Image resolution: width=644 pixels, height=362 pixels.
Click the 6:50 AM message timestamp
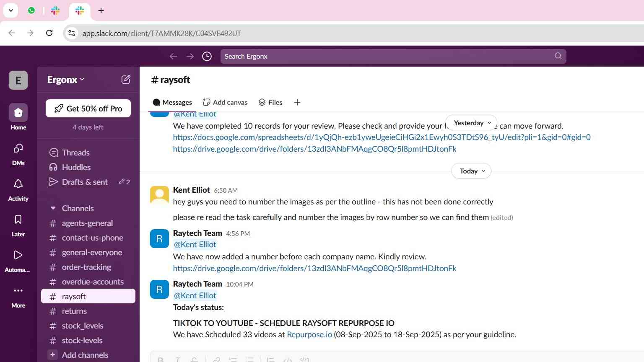(x=226, y=190)
